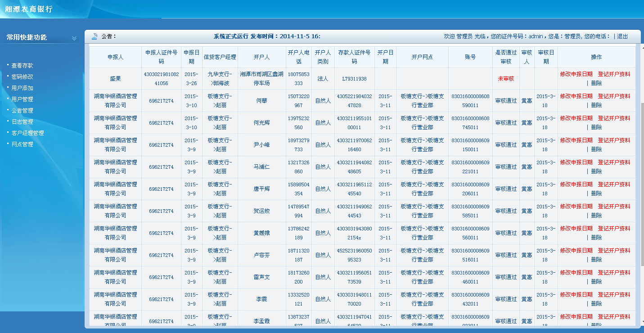Click the 信贷客户经理 column header

click(x=220, y=57)
